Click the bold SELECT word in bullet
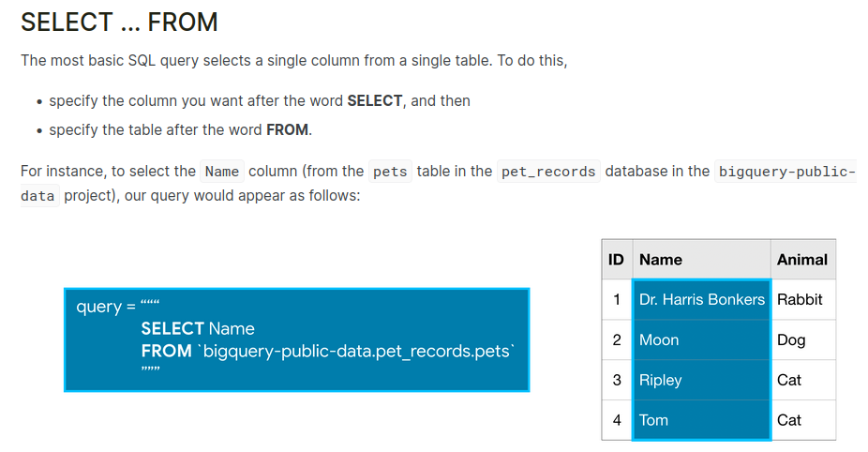Viewport: 868px width, 452px height. pyautogui.click(x=374, y=100)
